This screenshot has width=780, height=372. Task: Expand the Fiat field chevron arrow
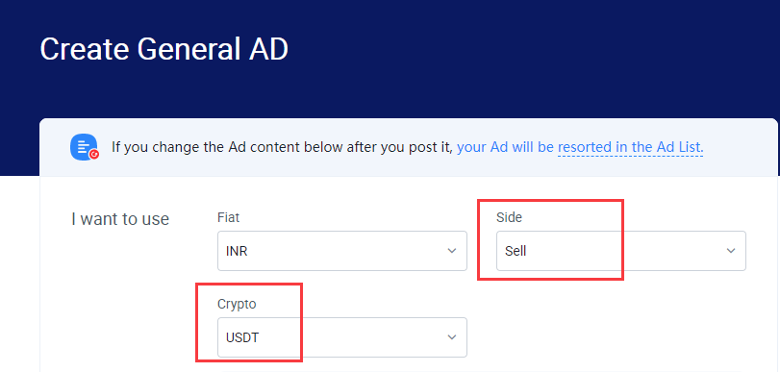point(452,251)
